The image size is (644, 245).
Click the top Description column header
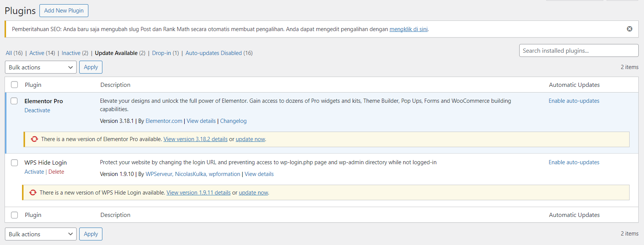tap(115, 85)
